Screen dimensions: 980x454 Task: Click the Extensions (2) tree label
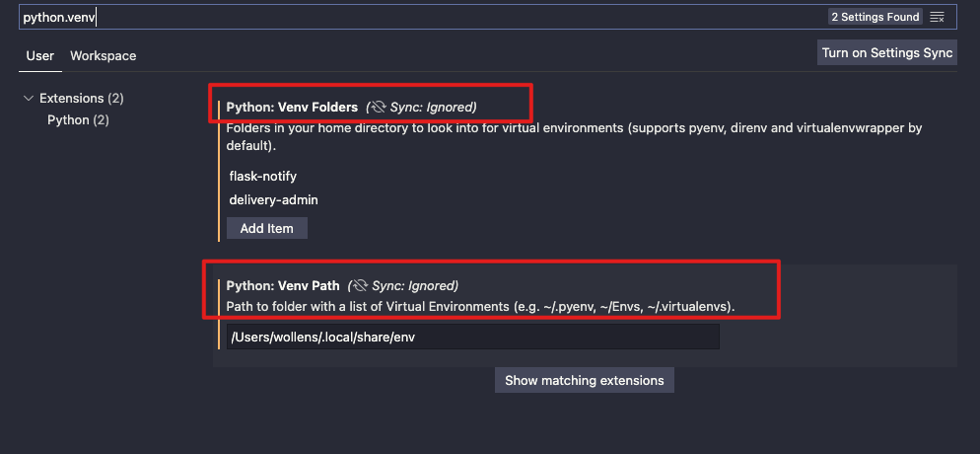[81, 99]
